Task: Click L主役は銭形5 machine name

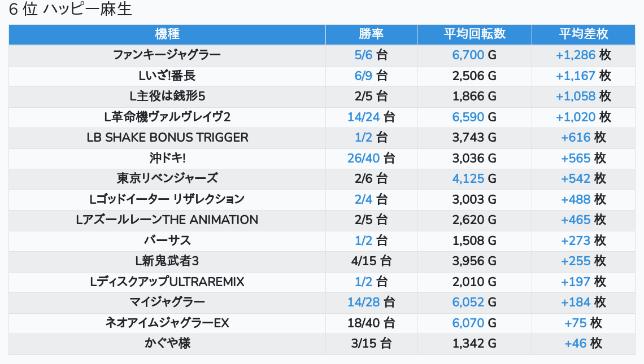Action: (167, 97)
